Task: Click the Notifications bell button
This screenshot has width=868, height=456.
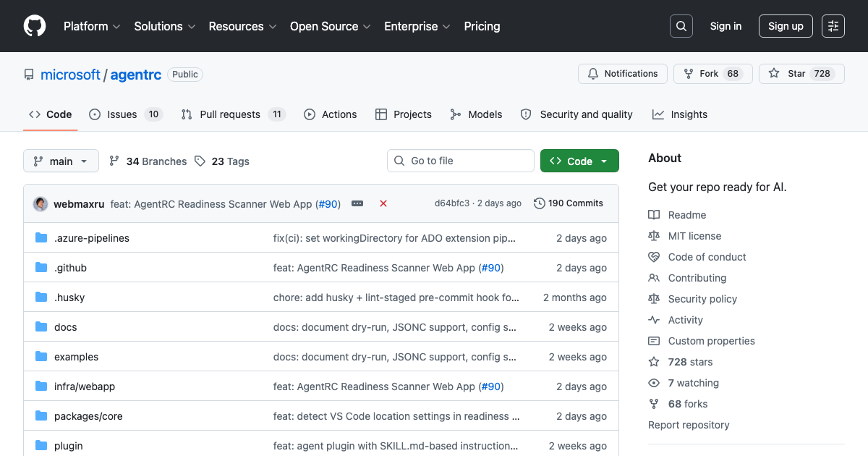Action: click(623, 74)
